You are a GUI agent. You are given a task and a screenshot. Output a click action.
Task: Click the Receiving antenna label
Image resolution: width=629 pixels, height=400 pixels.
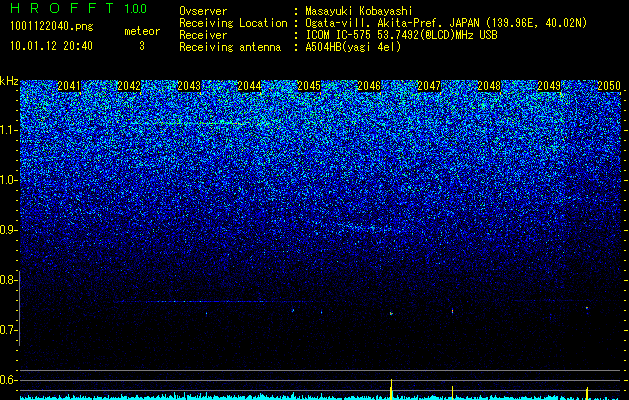(230, 47)
